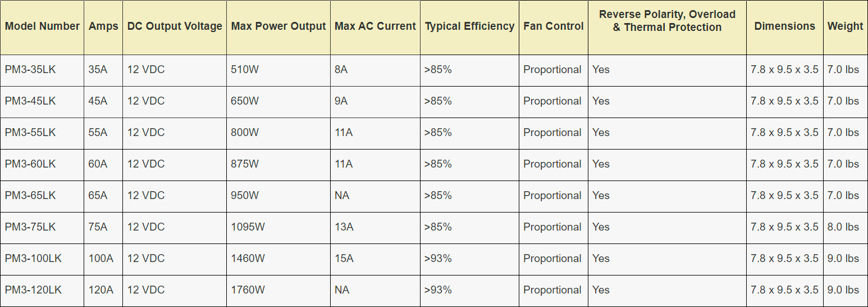Select Reverse Polarity, Overload & Thermal Protection header
This screenshot has width=868, height=307.
click(667, 21)
